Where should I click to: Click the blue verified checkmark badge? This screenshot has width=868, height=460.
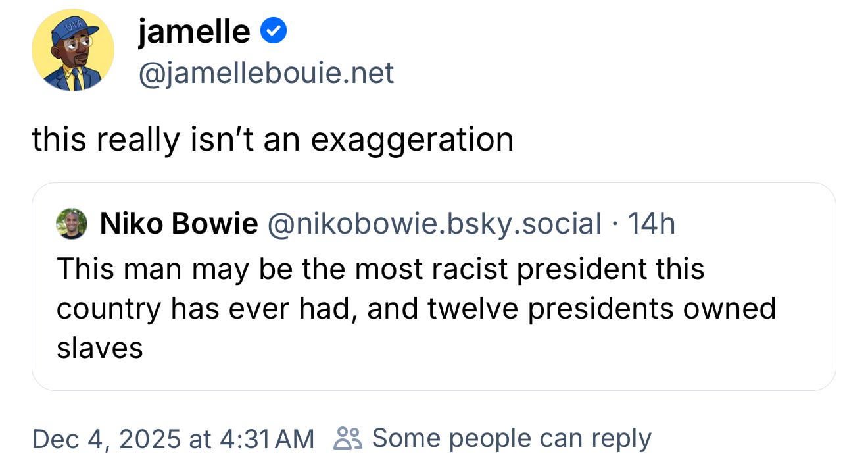click(274, 32)
